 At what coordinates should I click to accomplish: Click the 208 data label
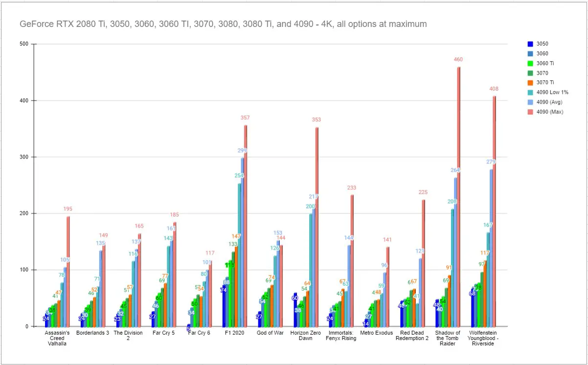click(x=452, y=202)
